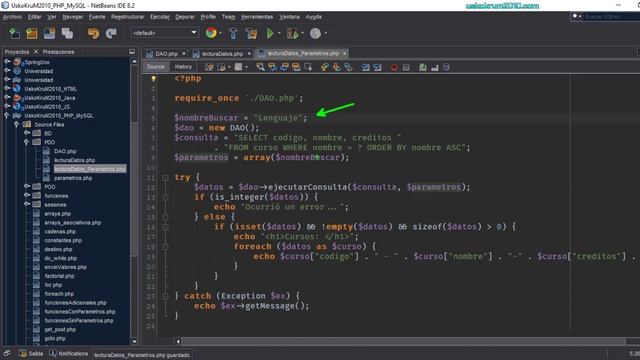Open the dropdown arrow beside Debug Project
Image resolution: width=640 pixels, height=360 pixels.
[302, 33]
